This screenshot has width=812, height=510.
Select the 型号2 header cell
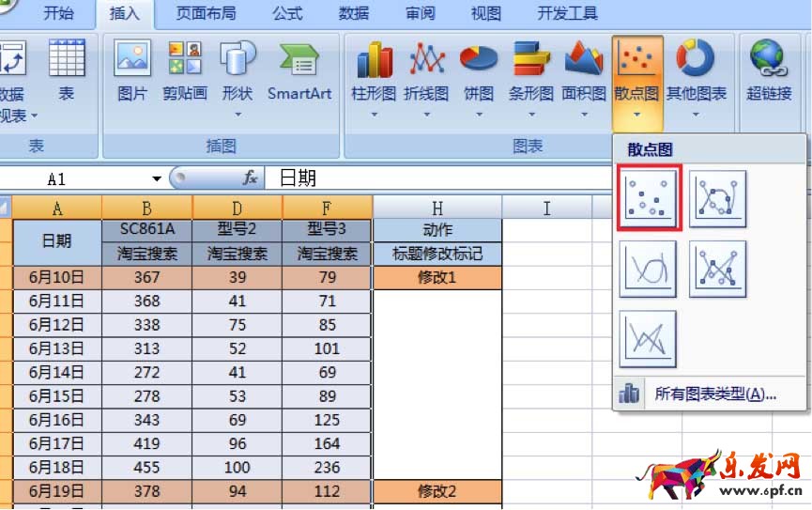click(x=237, y=229)
